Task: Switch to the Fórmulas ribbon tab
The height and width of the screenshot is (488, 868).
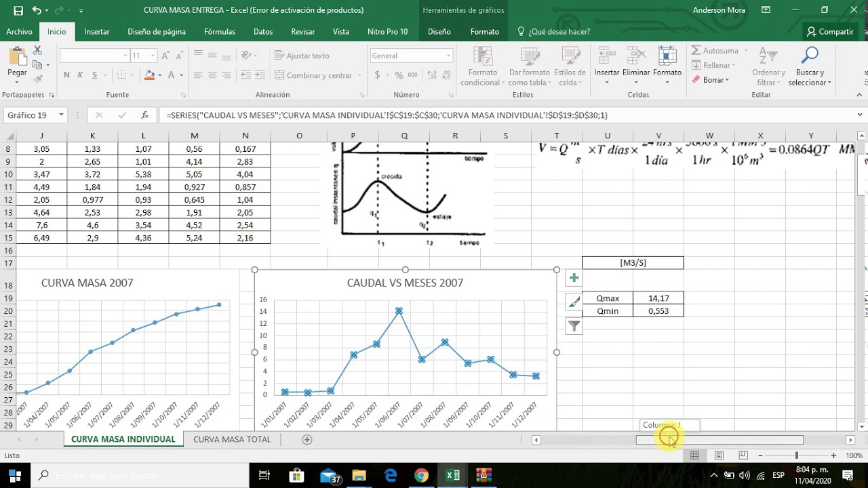Action: coord(220,32)
